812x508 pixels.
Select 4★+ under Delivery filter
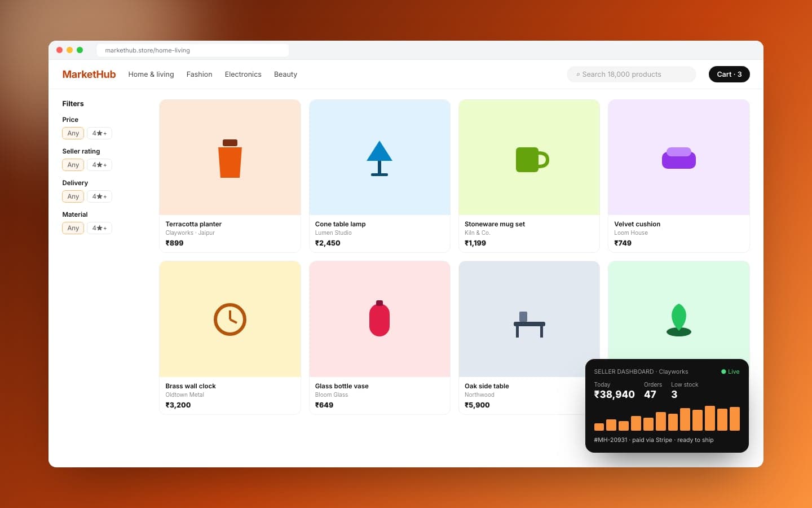99,196
